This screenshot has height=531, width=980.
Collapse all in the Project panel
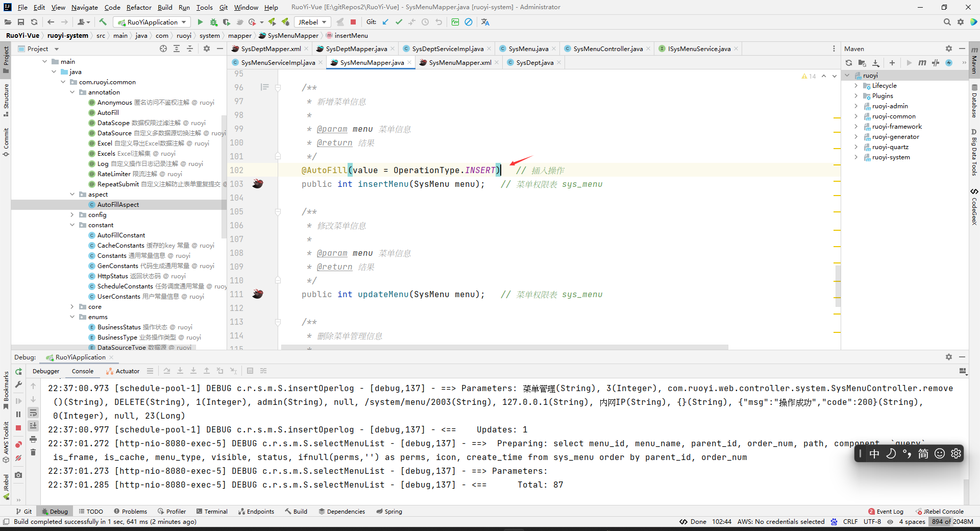pyautogui.click(x=190, y=49)
